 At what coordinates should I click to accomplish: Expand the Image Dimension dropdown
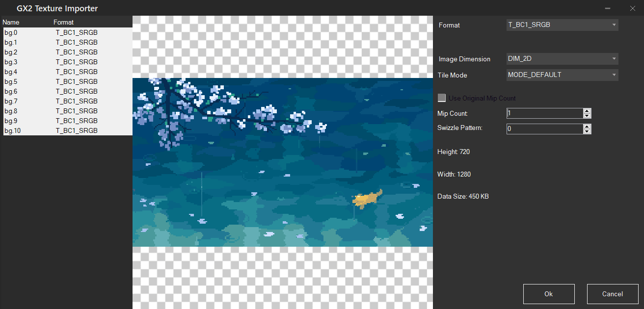click(562, 59)
